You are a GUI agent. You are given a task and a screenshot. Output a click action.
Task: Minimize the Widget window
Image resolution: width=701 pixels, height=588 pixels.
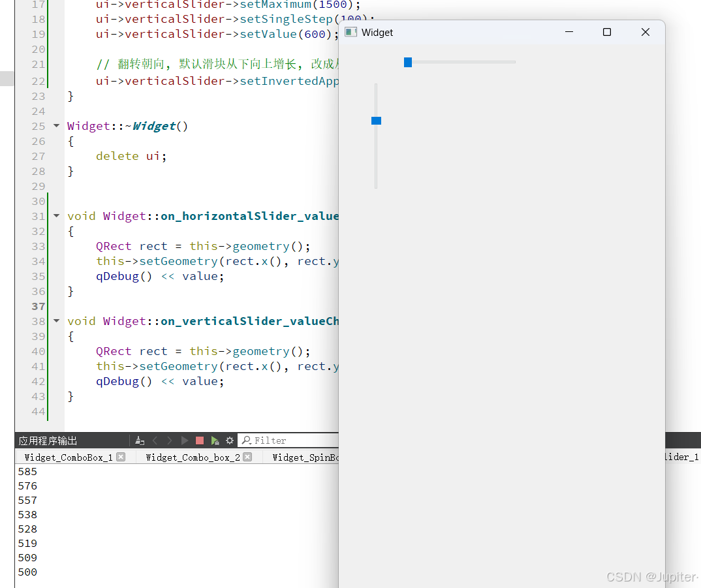[569, 32]
